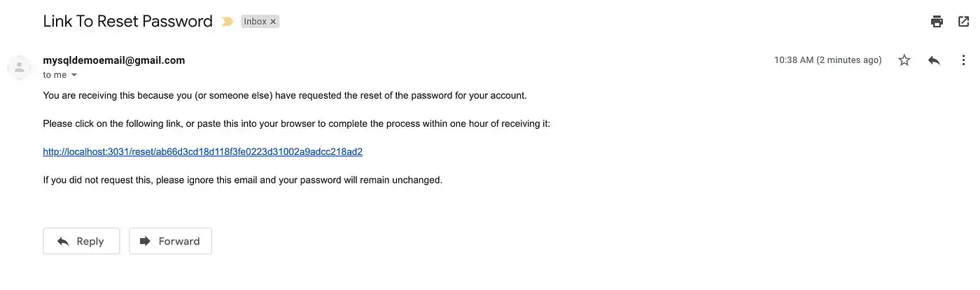Click the "If you did not request this" sentence
The image size is (980, 290).
coord(242,180)
